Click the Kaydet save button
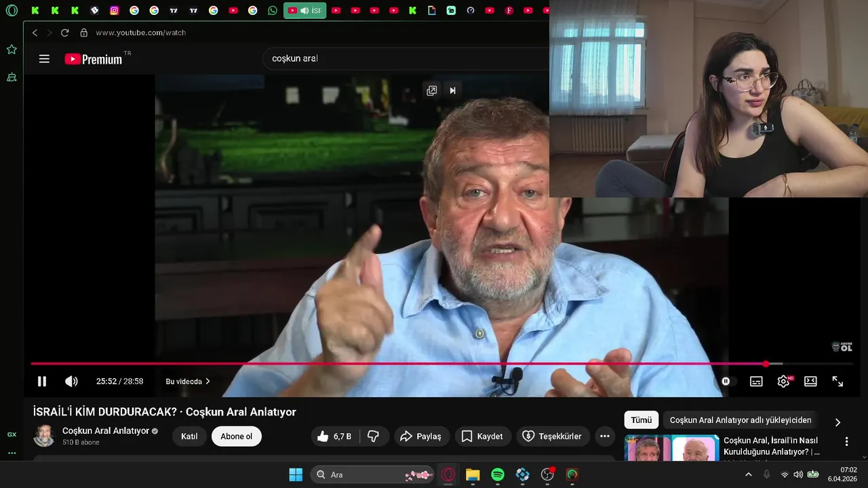Viewport: 868px width, 488px height. [482, 436]
